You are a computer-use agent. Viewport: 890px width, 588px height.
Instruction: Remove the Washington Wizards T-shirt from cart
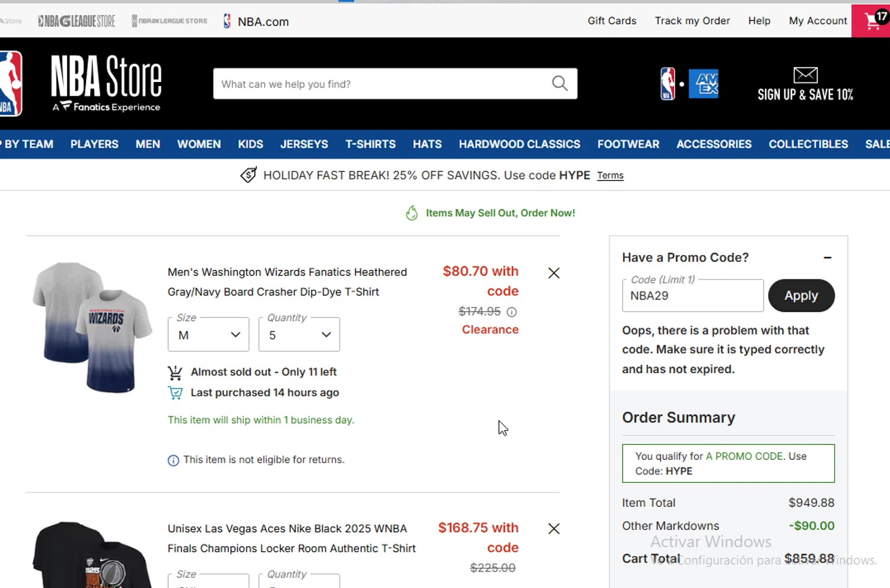click(554, 273)
